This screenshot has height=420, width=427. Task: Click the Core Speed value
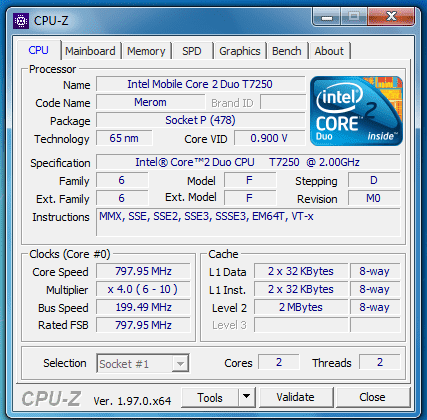pyautogui.click(x=143, y=271)
